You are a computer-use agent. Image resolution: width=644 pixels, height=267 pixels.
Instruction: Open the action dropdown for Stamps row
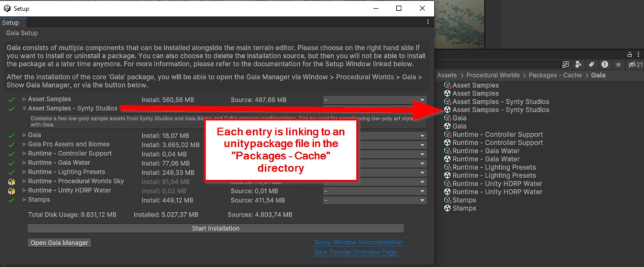(x=375, y=201)
